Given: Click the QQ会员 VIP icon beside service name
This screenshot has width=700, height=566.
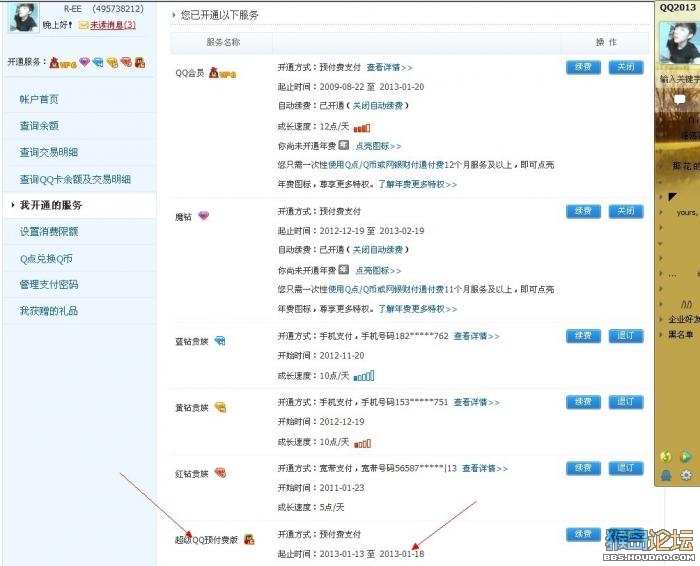Looking at the screenshot, I should click(x=222, y=73).
